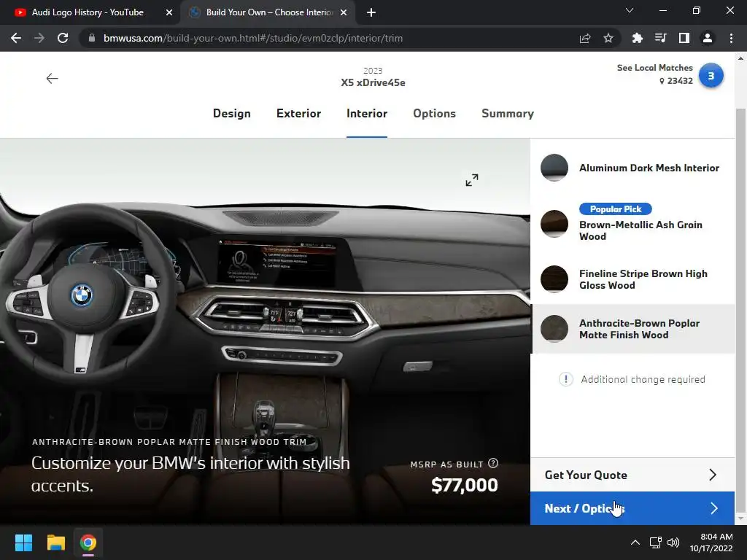Reload the BMW page
This screenshot has width=747, height=560.
point(63,38)
